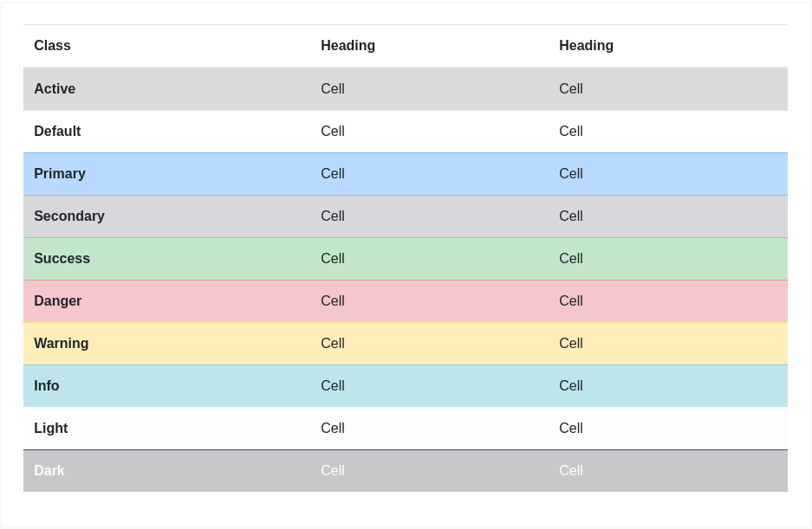Click the Info row label
Image resolution: width=812 pixels, height=529 pixels.
pos(47,386)
